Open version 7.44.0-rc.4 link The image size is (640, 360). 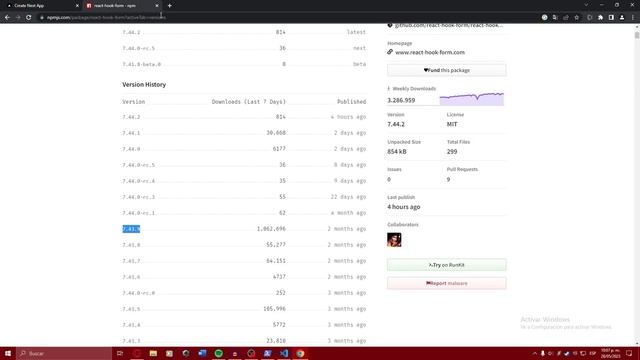click(x=138, y=181)
